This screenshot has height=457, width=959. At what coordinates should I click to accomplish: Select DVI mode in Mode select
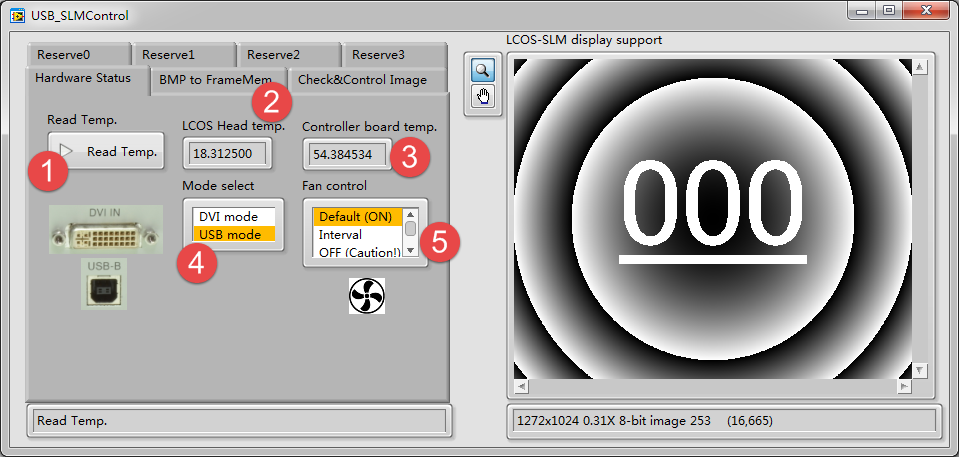[228, 216]
